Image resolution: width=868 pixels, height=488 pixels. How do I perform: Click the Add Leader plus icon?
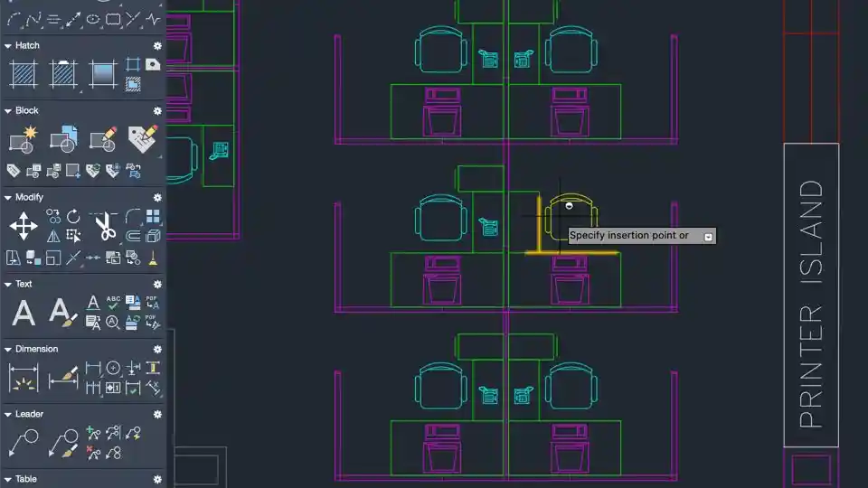pos(93,433)
